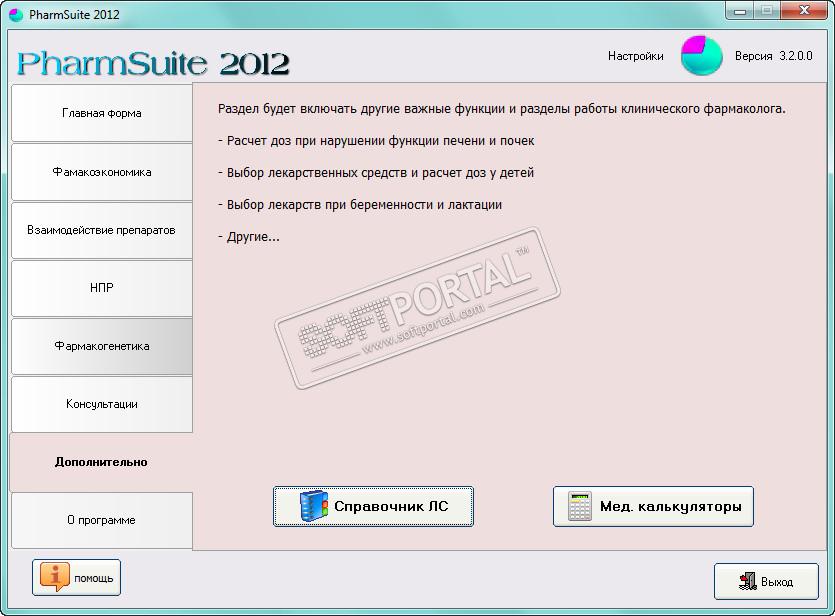Click the blue reference book icon

click(313, 506)
